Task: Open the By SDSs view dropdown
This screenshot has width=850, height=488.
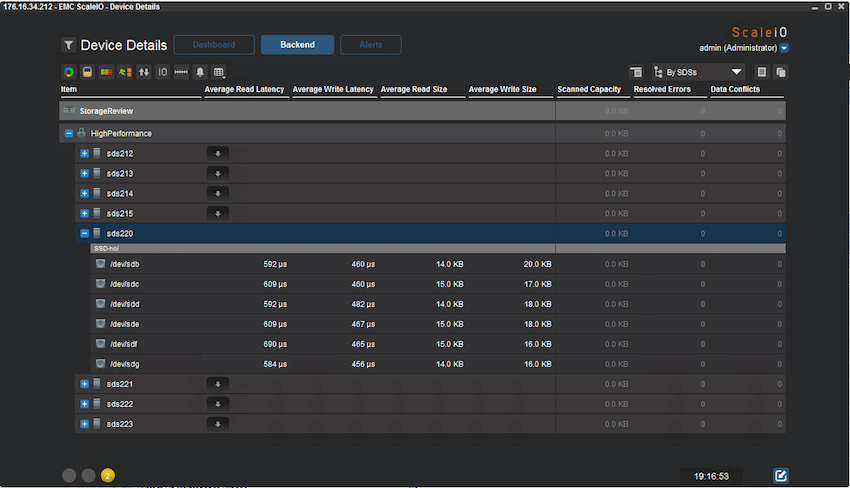Action: 698,72
